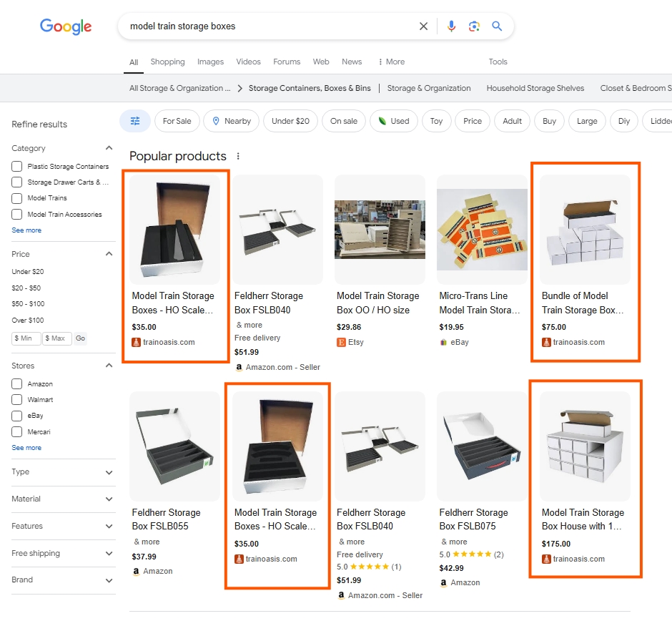This screenshot has width=672, height=626.
Task: Switch to the Images tab
Action: pyautogui.click(x=210, y=62)
